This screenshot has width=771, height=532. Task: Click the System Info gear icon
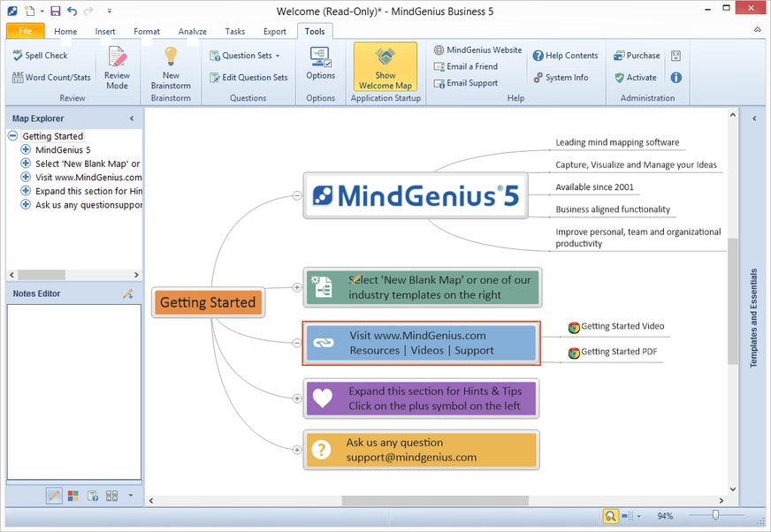pos(538,78)
